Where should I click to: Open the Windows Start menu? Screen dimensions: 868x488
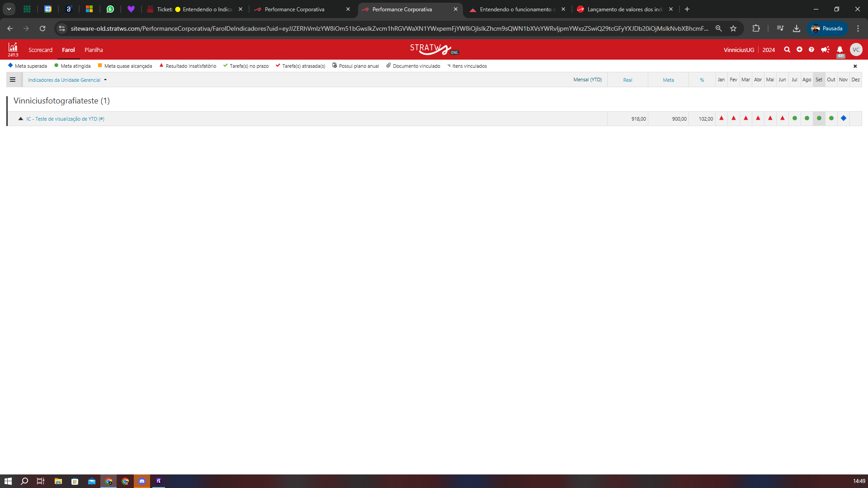point(8,481)
